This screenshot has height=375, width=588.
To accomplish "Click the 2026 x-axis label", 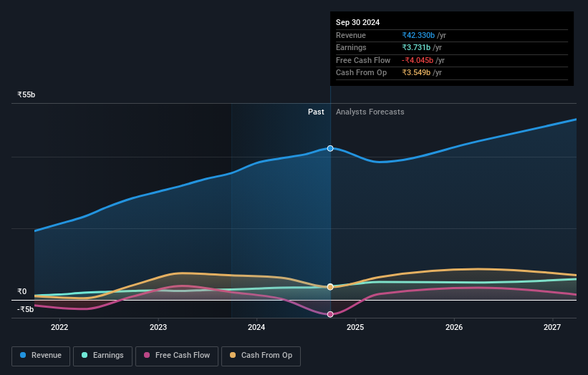I will point(454,327).
